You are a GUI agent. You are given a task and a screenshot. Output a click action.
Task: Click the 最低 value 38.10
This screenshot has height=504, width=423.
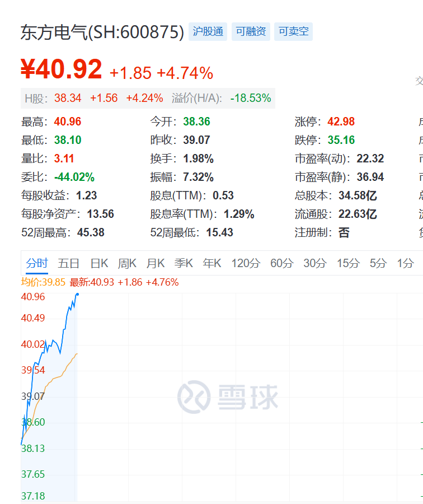[x=68, y=140]
